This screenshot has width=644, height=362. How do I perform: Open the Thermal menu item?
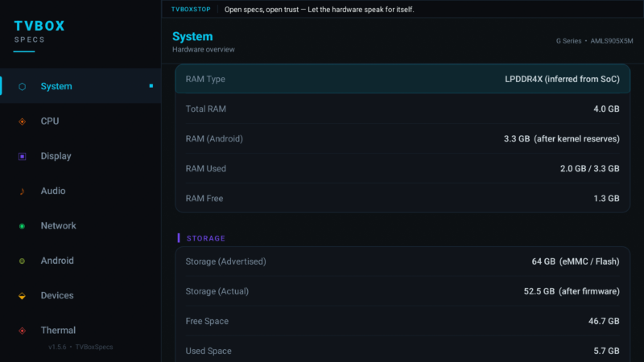(x=58, y=331)
